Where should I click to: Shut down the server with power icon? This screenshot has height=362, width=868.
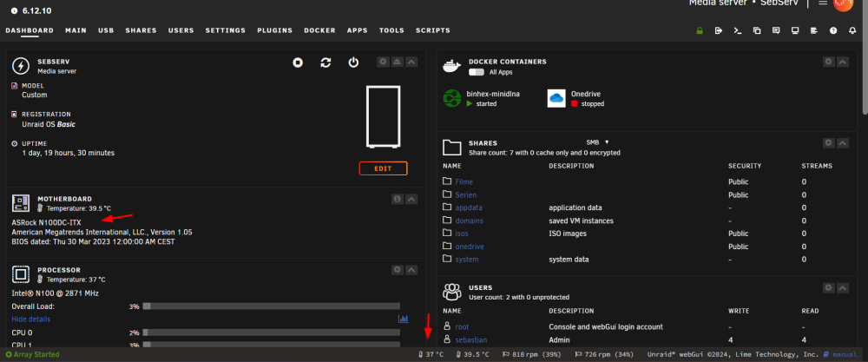353,63
